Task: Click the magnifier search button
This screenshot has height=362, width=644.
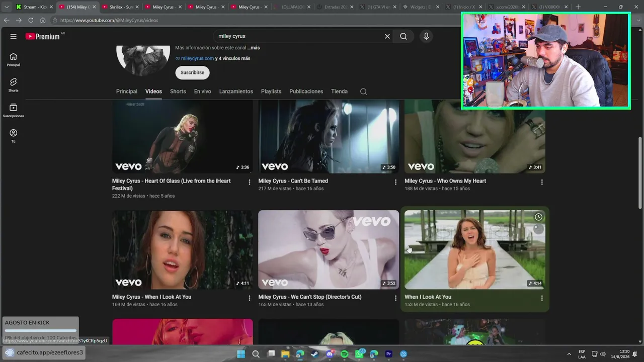Action: tap(404, 36)
